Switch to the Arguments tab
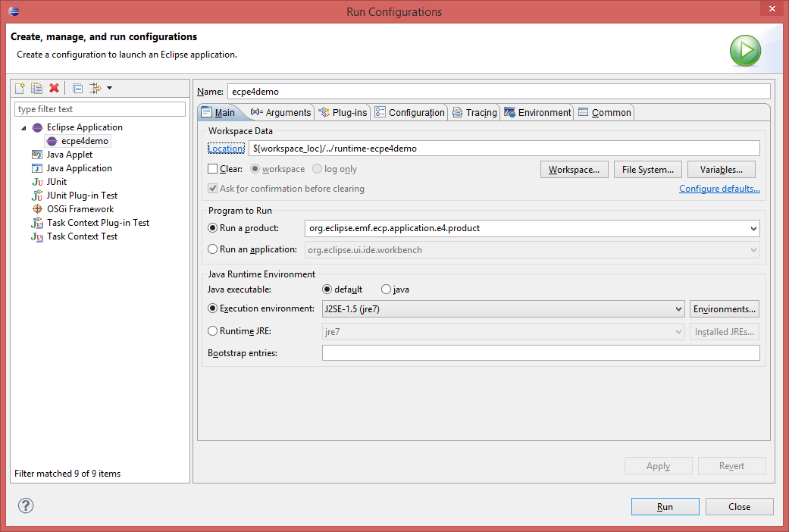 (x=280, y=112)
